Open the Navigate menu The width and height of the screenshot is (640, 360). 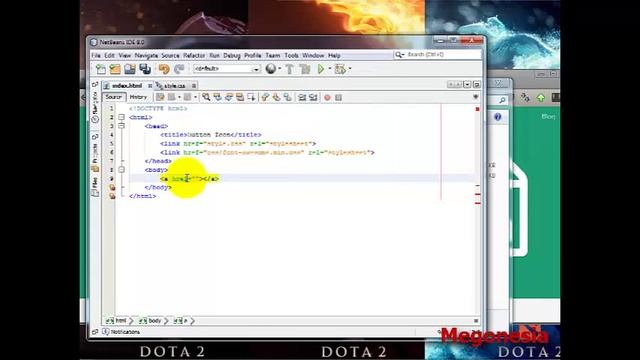coord(146,56)
